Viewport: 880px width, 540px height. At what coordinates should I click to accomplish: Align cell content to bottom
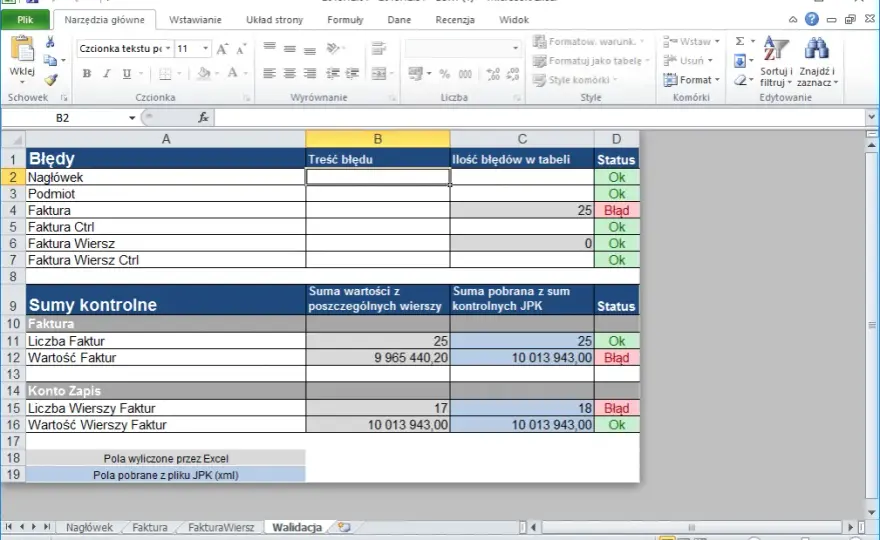click(x=310, y=50)
